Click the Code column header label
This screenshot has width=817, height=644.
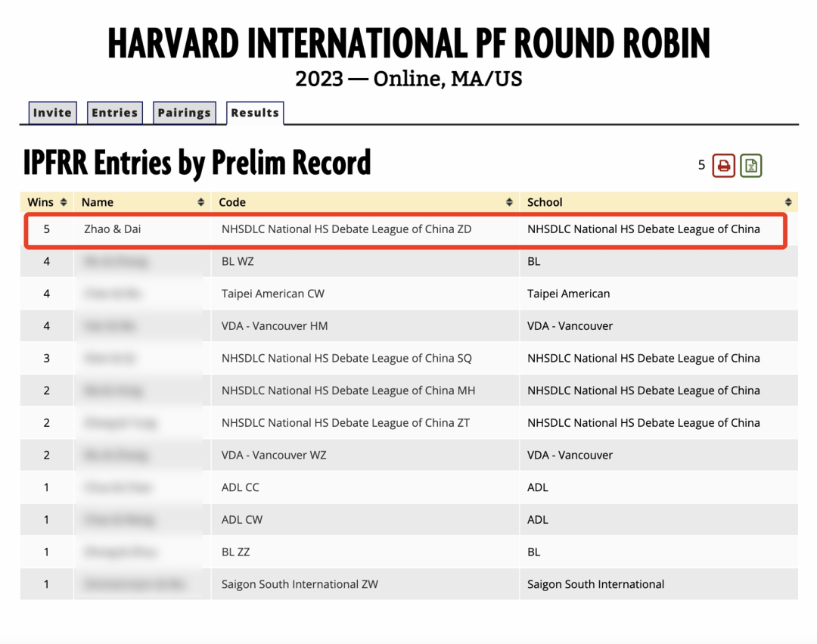[232, 202]
